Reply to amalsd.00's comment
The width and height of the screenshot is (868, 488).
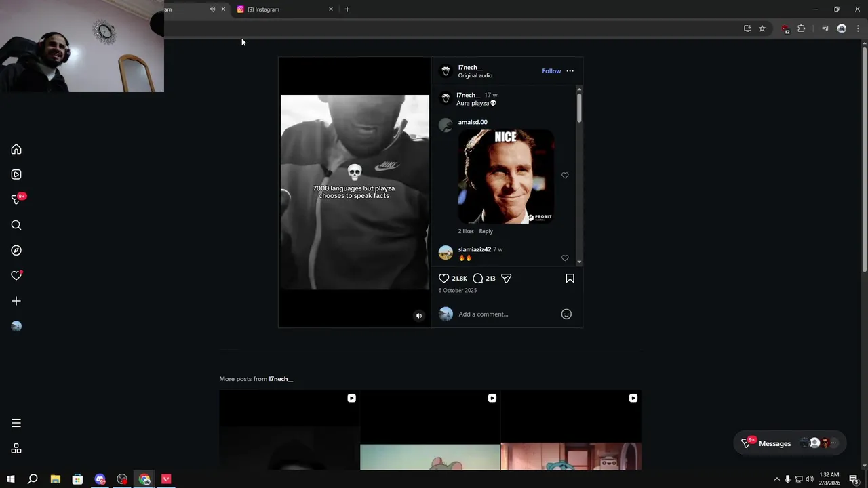486,232
